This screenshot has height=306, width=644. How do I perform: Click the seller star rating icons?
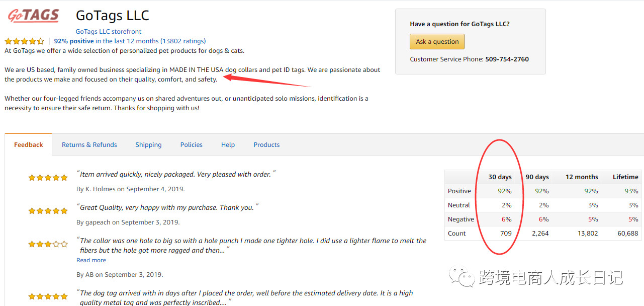click(24, 41)
